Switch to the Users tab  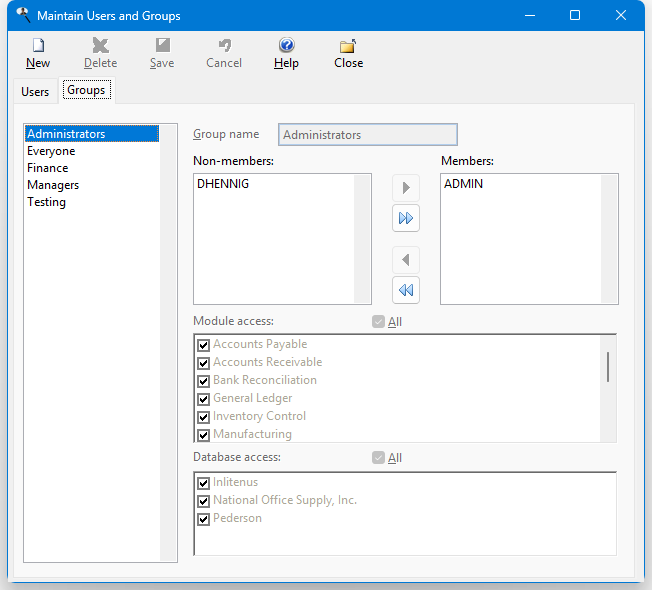click(x=35, y=92)
